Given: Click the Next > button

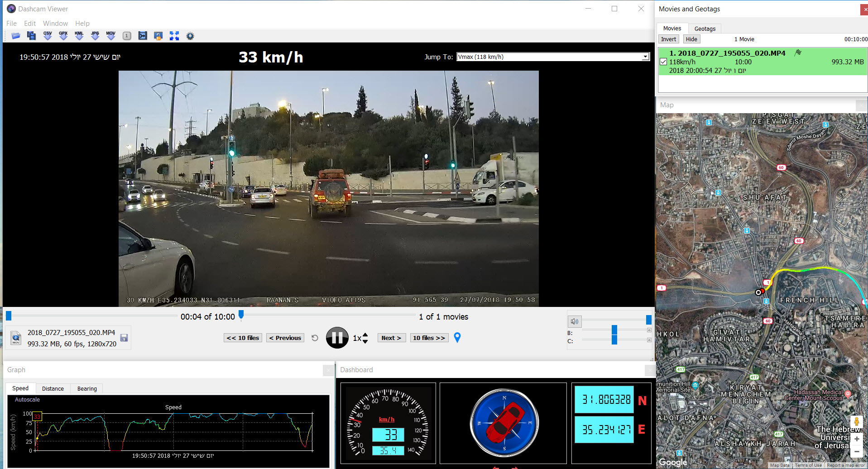Looking at the screenshot, I should tap(391, 338).
